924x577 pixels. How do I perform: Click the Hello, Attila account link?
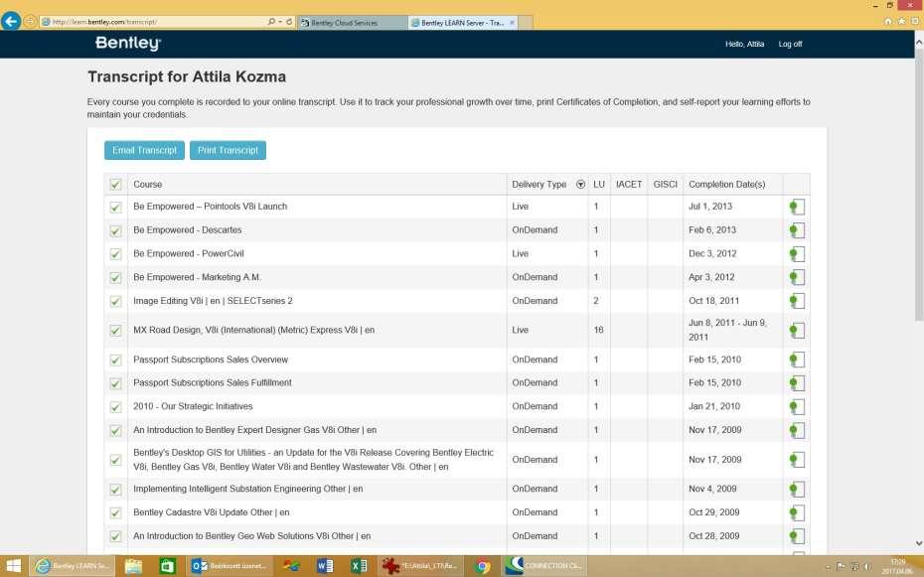[x=744, y=44]
